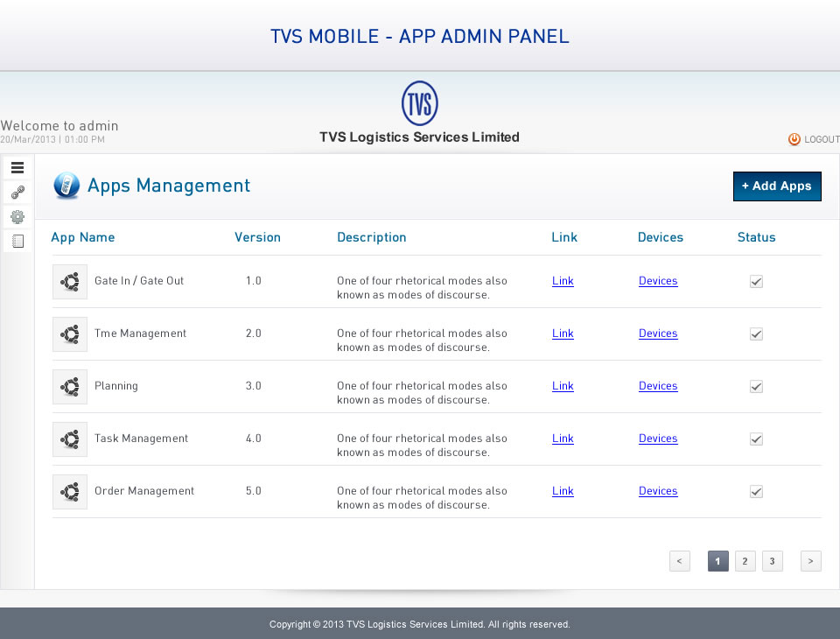Screen dimensions: 840x639
Task: Click TVS Logistics Services Limited title
Action: [x=419, y=137]
